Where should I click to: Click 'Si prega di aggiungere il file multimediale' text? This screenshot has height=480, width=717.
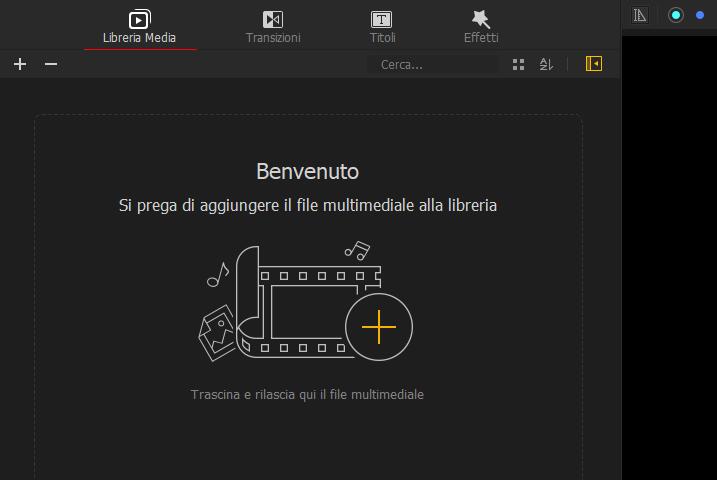pos(267,205)
